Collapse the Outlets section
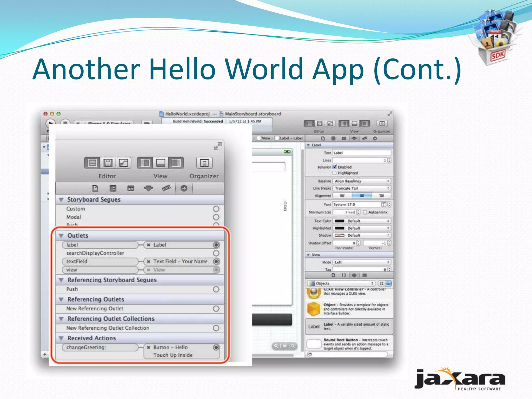The height and width of the screenshot is (399, 532). (61, 236)
